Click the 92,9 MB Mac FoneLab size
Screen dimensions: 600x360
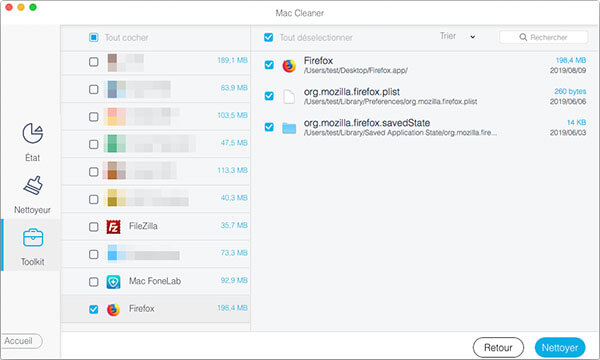[x=234, y=280]
